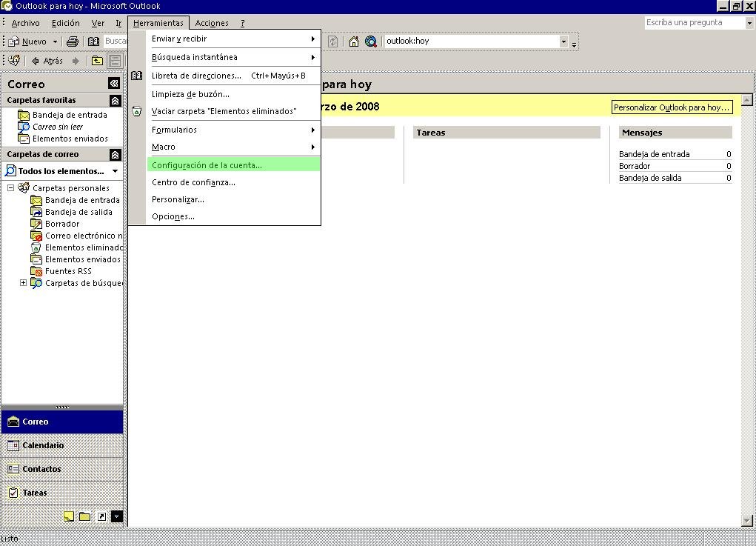Choose Personalizar menu item
This screenshot has height=546, width=756.
(233, 200)
